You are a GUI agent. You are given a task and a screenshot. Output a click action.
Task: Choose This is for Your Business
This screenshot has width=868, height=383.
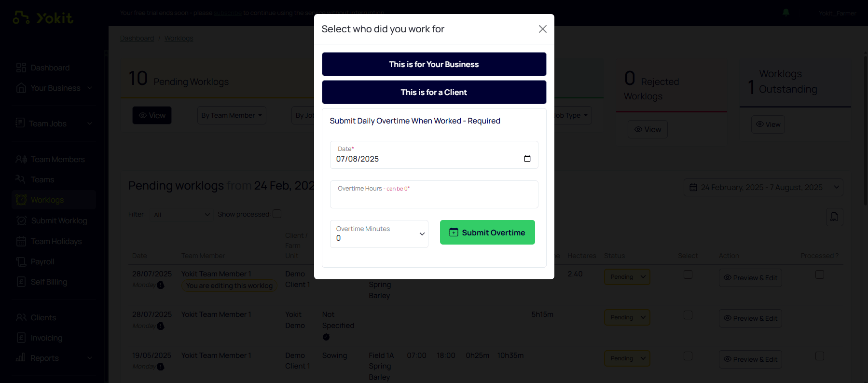click(434, 64)
